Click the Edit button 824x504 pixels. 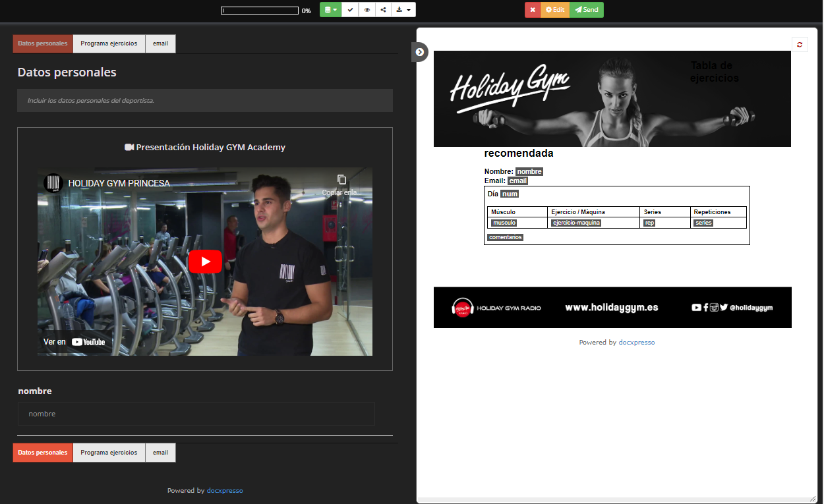554,10
